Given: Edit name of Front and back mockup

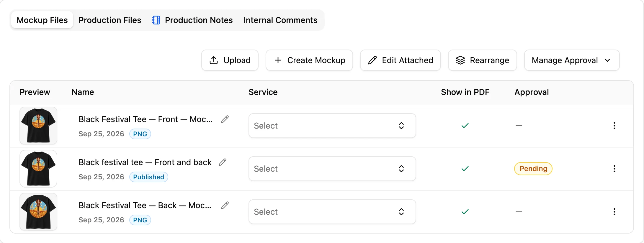Looking at the screenshot, I should pos(223,162).
